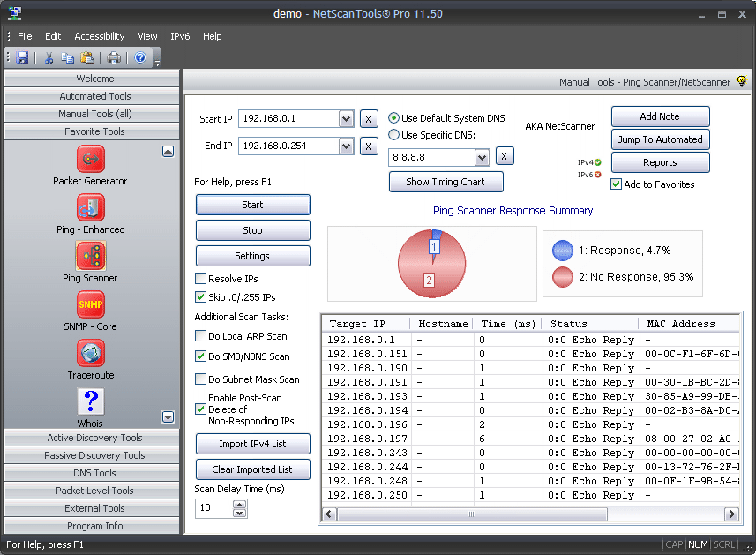Click the blue Response legend swatch
This screenshot has width=756, height=555.
tap(563, 251)
